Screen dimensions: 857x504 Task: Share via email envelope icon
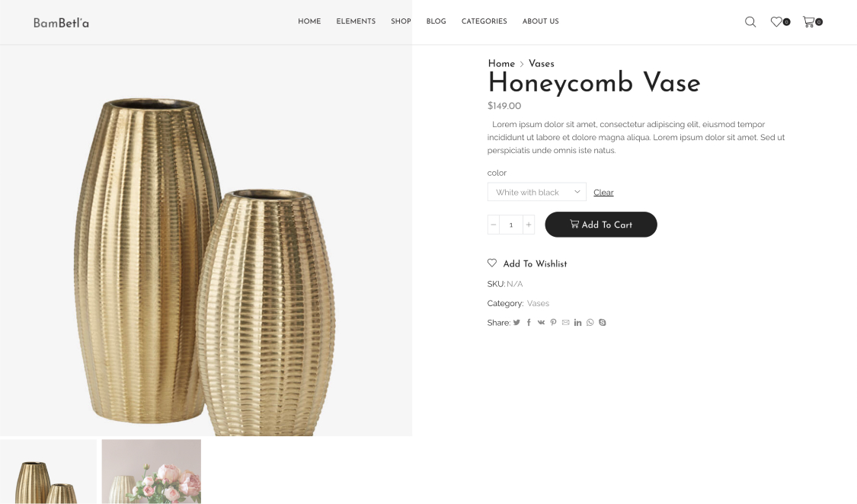[566, 323]
